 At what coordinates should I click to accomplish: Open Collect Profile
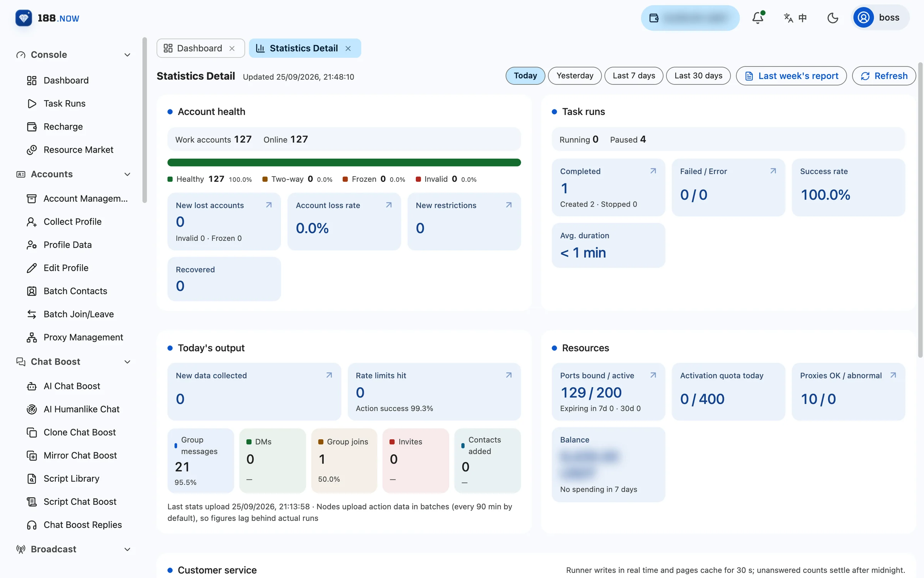click(72, 222)
